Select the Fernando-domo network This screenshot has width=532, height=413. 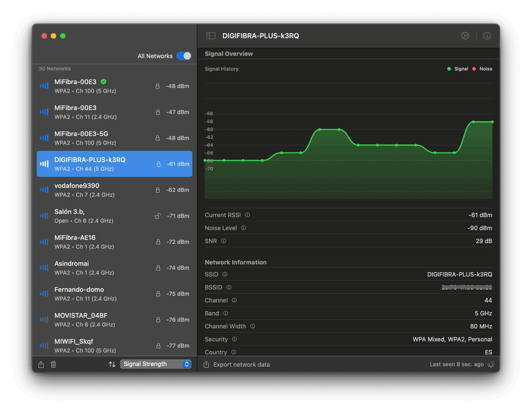point(114,294)
